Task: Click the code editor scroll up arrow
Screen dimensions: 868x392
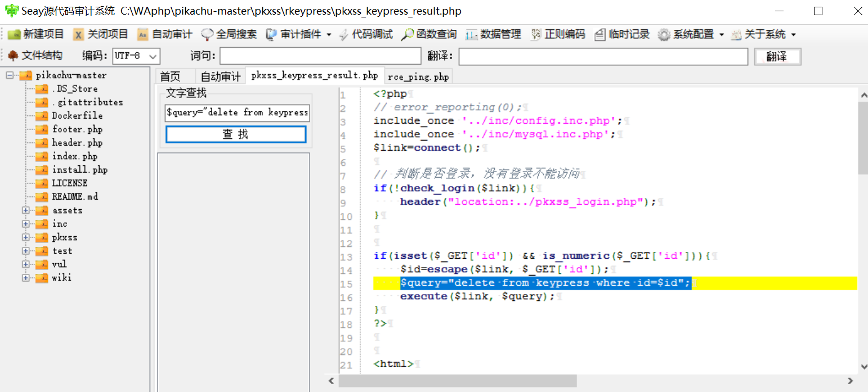Action: [862, 96]
